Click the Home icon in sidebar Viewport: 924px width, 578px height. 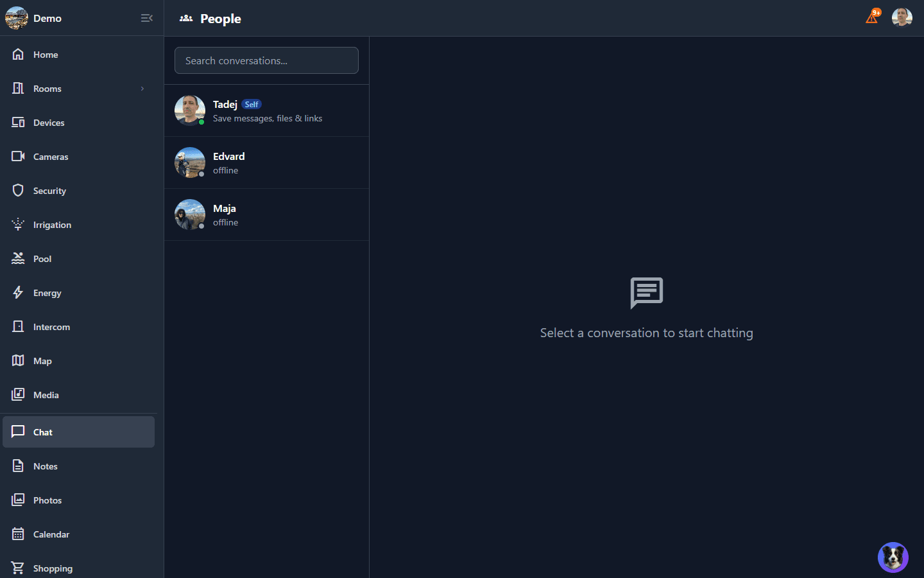(18, 55)
